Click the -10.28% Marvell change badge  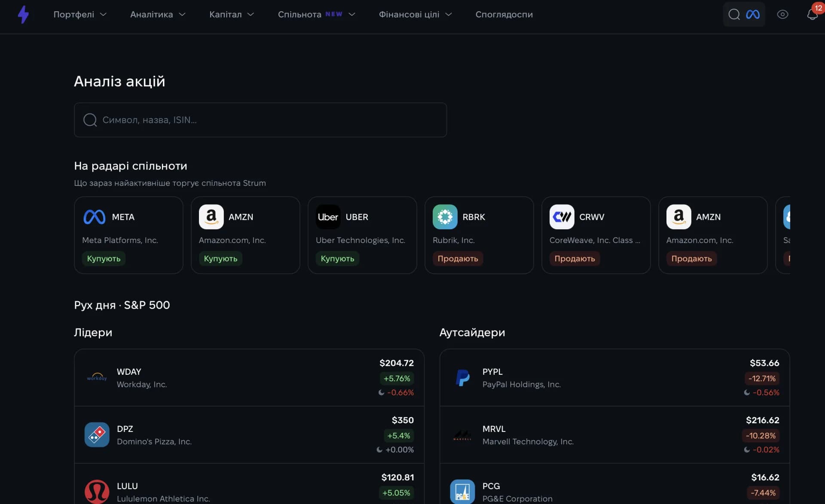[761, 435]
